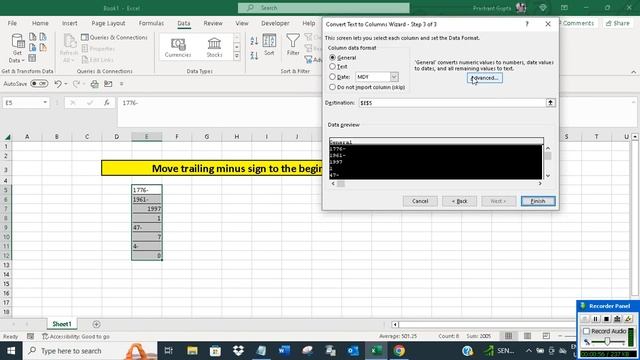This screenshot has height=360, width=640.
Task: Go Back to the previous wizard step
Action: click(459, 201)
